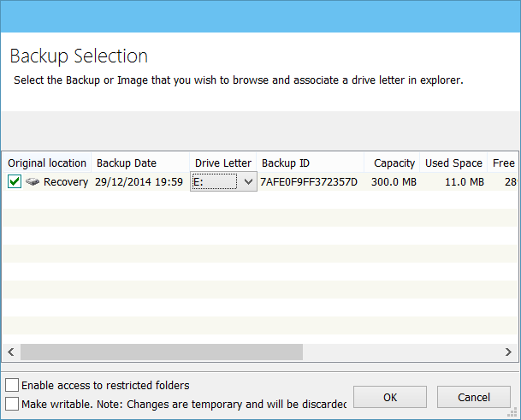Image resolution: width=521 pixels, height=420 pixels.
Task: Click the 300.0 MB capacity cell
Action: tap(394, 182)
